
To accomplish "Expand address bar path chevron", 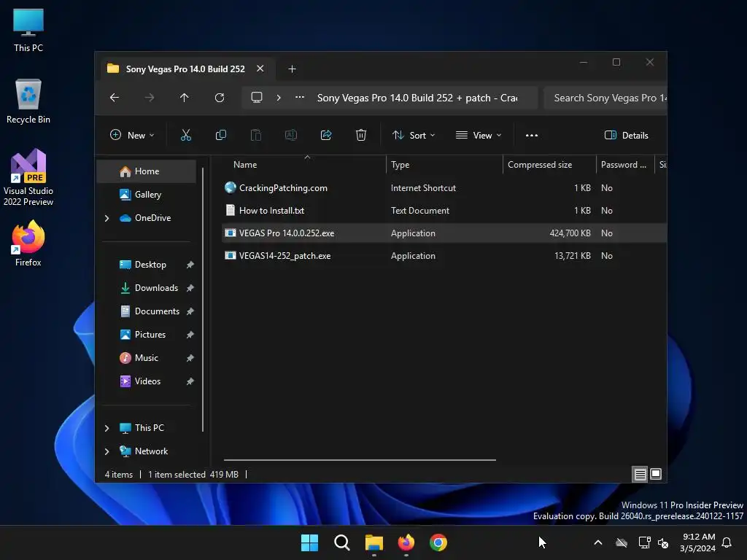I will point(279,98).
